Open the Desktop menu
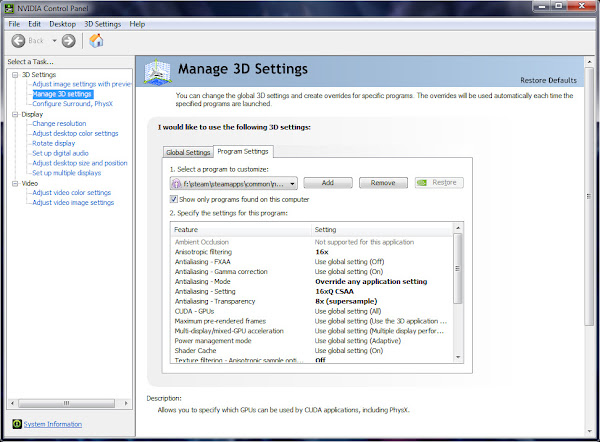This screenshot has width=600, height=442. click(x=62, y=24)
